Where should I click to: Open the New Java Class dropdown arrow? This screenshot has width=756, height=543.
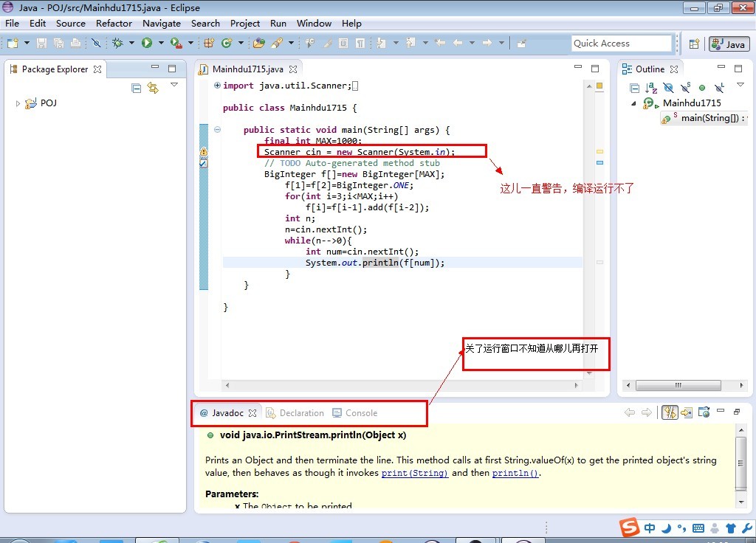tap(241, 44)
